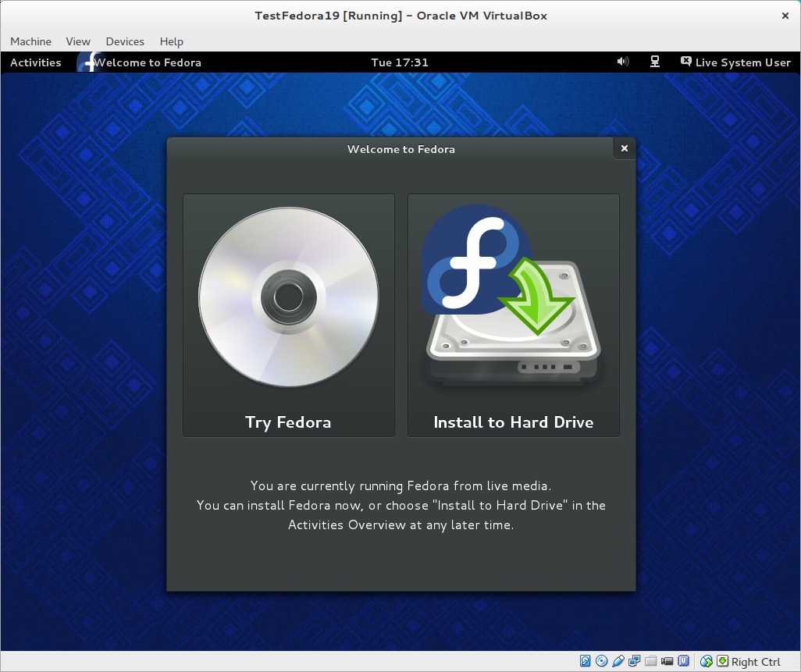This screenshot has width=801, height=672.
Task: Open the Devices menu
Action: [125, 41]
